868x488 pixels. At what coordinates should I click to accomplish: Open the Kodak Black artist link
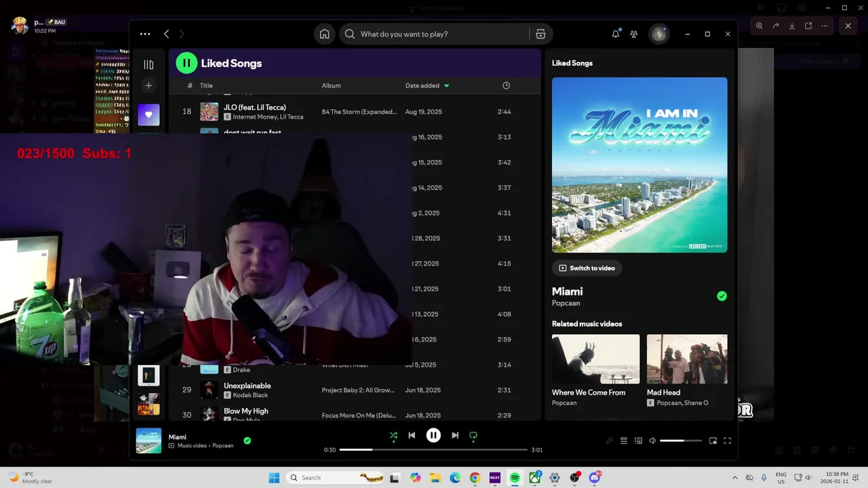(x=250, y=395)
